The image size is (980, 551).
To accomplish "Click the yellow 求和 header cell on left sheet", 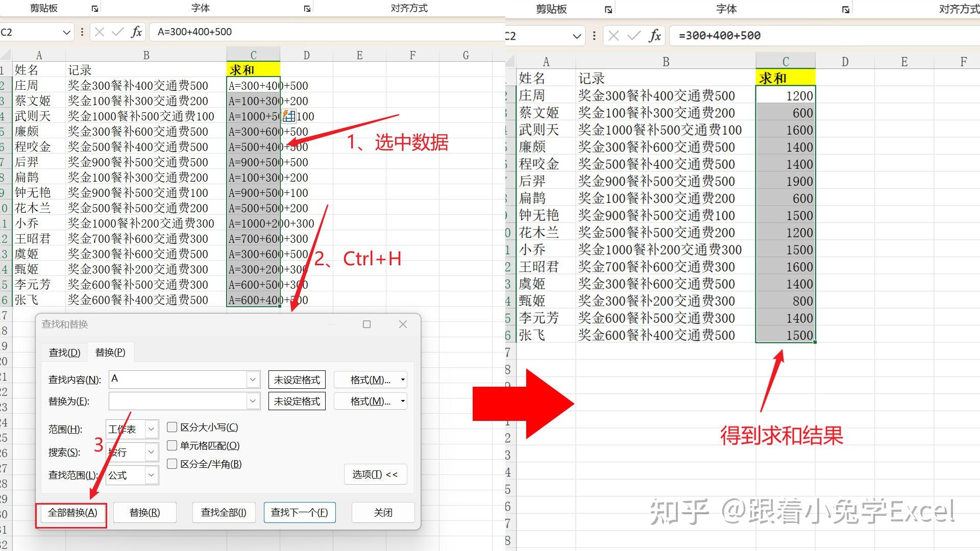I will (253, 69).
